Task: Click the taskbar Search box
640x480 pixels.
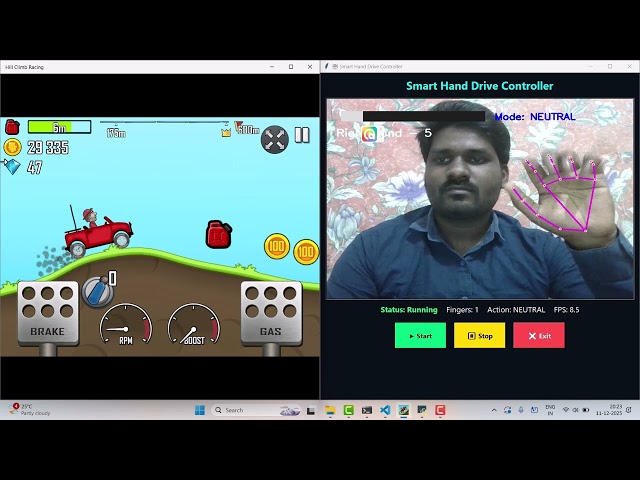Action: click(x=256, y=410)
